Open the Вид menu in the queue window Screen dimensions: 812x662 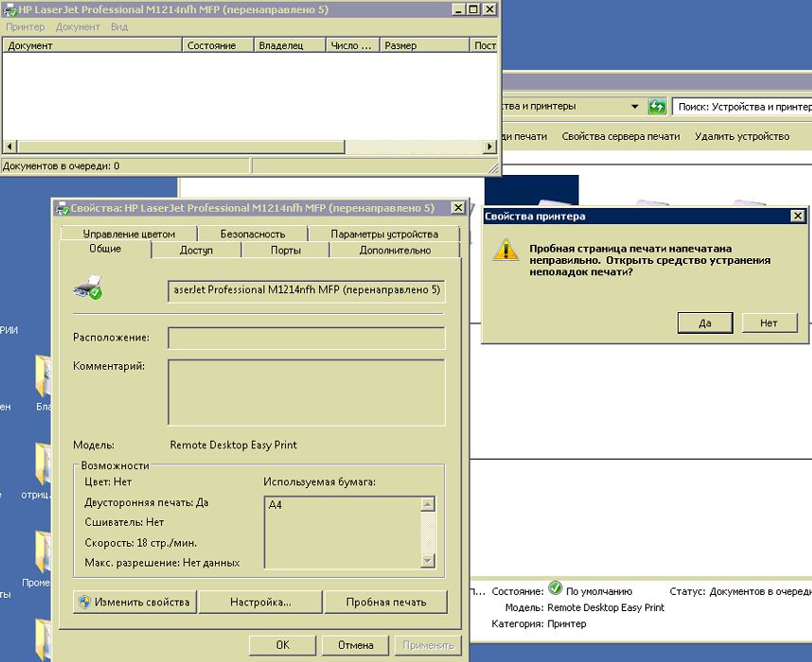click(x=119, y=26)
